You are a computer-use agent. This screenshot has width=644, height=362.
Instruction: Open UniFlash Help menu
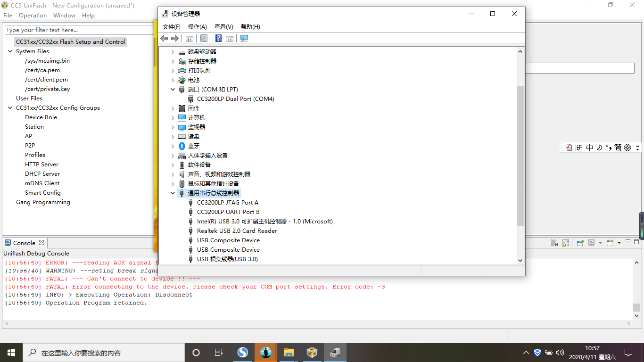point(88,16)
